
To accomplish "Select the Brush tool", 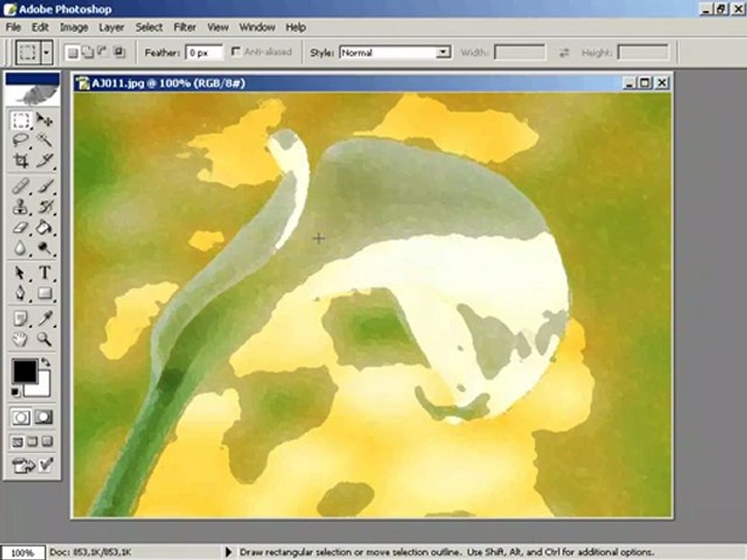I will tap(44, 186).
